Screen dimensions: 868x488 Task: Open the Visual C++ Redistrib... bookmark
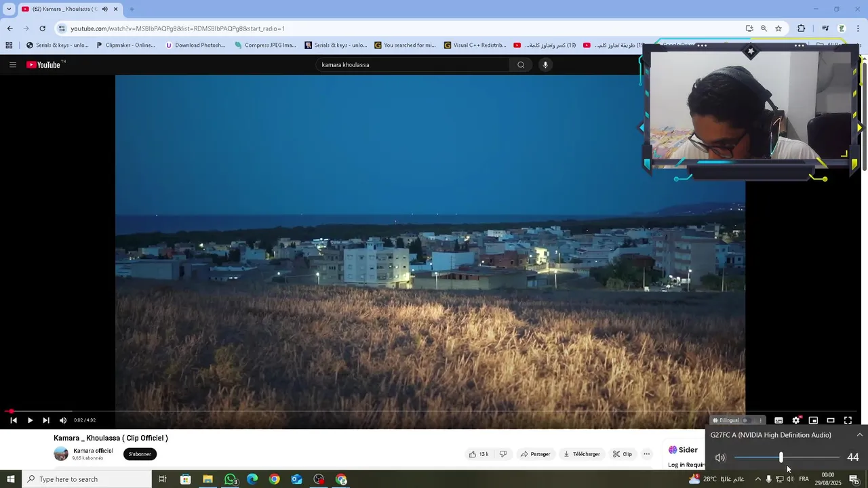point(475,45)
